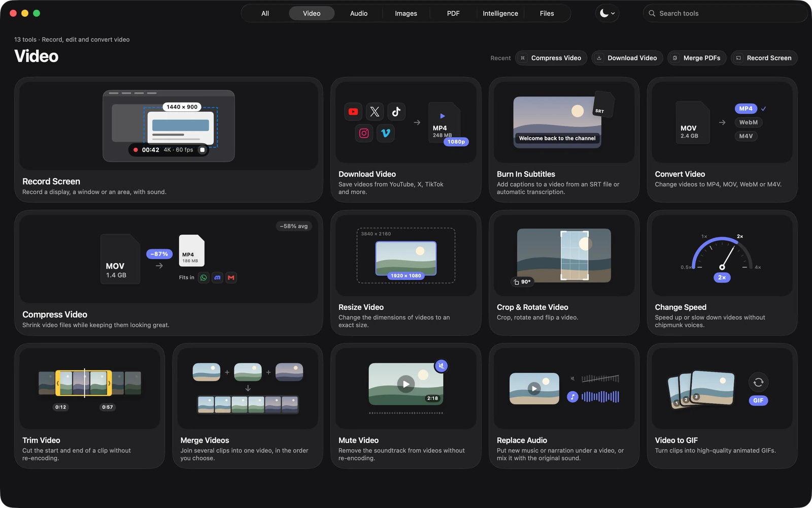Click the music note icon in Replace Audio

(572, 397)
